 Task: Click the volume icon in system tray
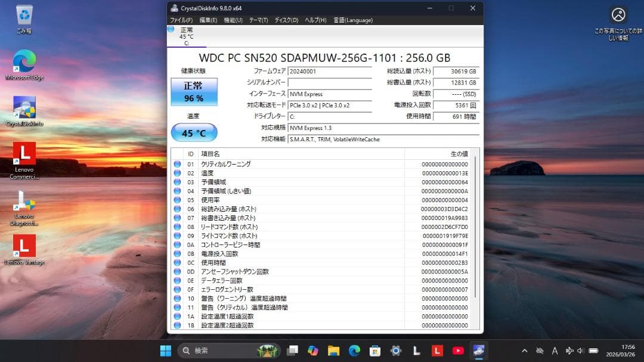pyautogui.click(x=580, y=351)
